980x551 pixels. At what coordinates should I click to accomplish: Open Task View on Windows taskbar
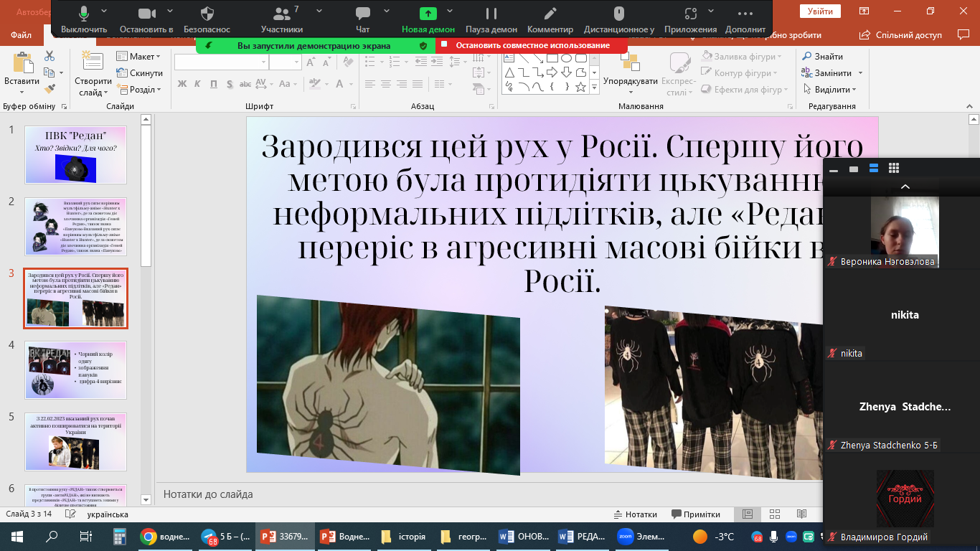pos(85,537)
